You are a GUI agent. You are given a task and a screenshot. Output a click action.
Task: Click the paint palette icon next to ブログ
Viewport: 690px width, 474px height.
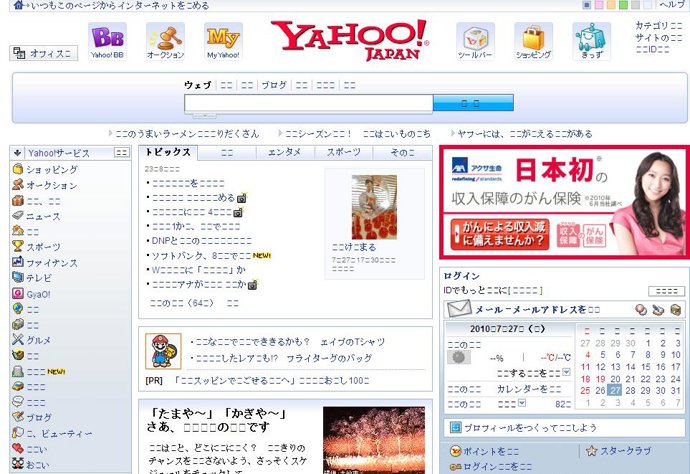coord(18,416)
